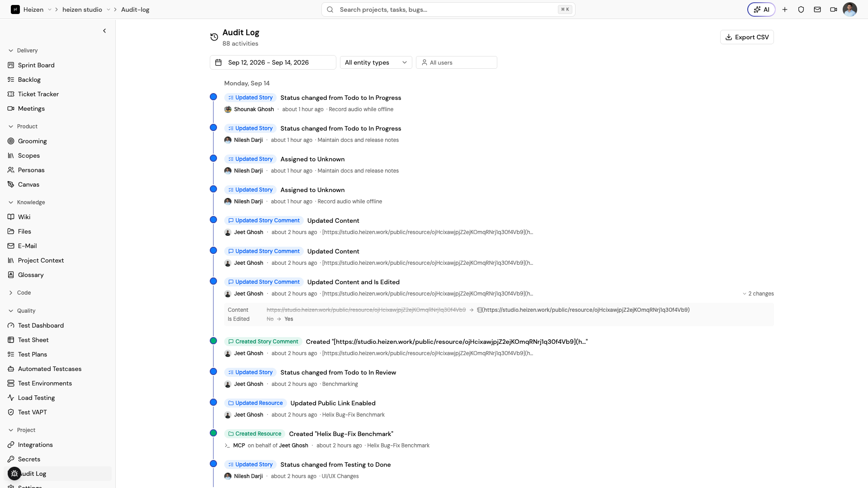
Task: Open the heizen studio project dropdown chevron
Action: 108,9
